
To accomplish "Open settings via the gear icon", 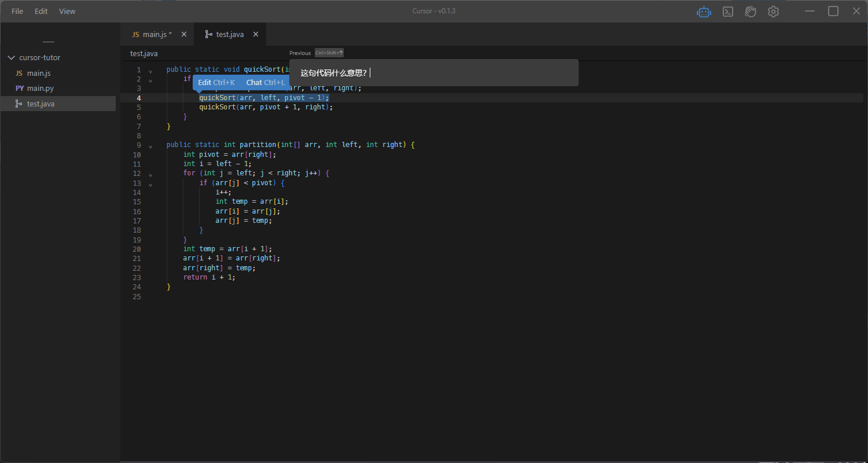I will click(773, 12).
